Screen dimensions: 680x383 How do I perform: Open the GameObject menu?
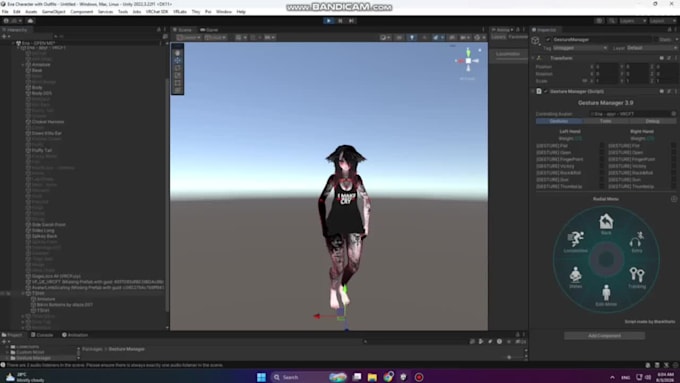point(53,12)
